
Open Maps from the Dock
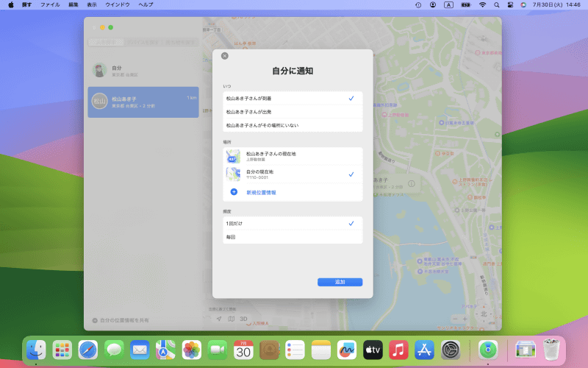pos(166,350)
